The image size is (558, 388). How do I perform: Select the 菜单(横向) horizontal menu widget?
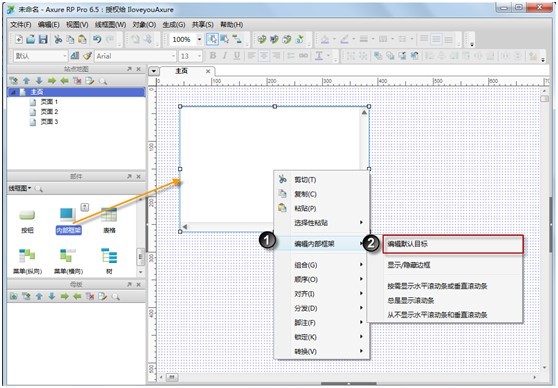click(68, 262)
